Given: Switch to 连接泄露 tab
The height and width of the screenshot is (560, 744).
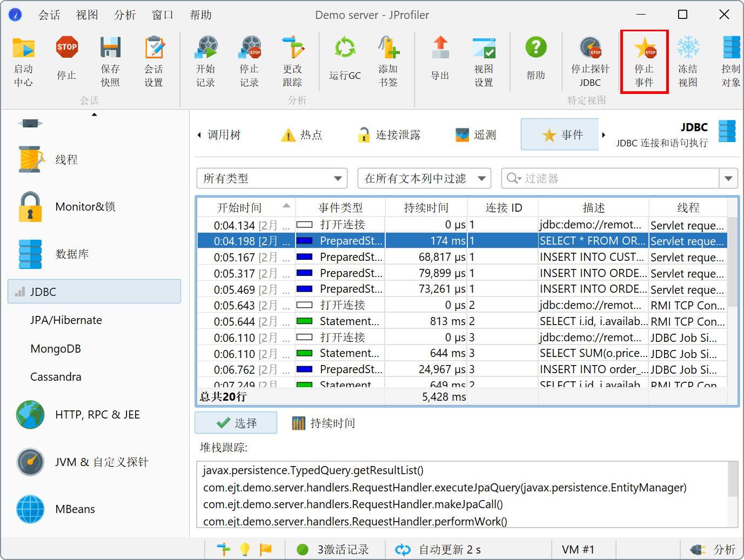Looking at the screenshot, I should pyautogui.click(x=389, y=135).
